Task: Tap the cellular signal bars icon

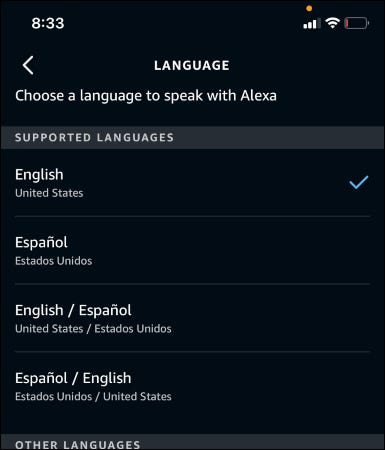Action: point(312,23)
